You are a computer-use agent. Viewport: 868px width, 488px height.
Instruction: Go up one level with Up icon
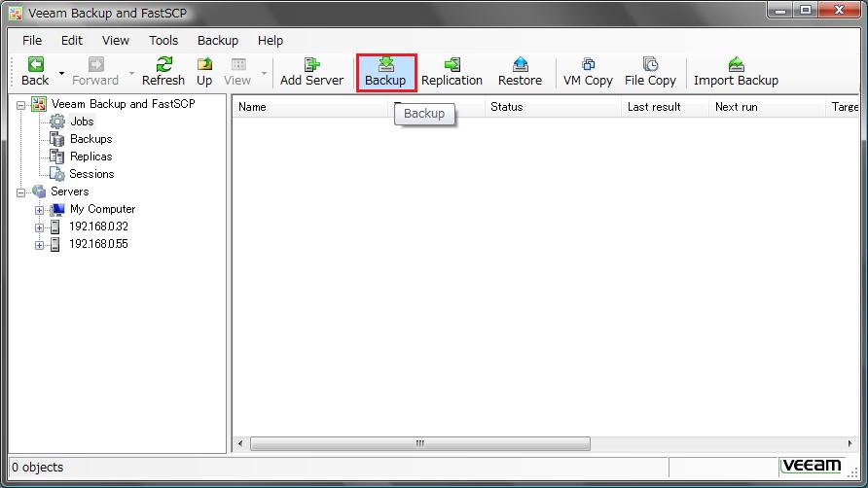[x=204, y=64]
